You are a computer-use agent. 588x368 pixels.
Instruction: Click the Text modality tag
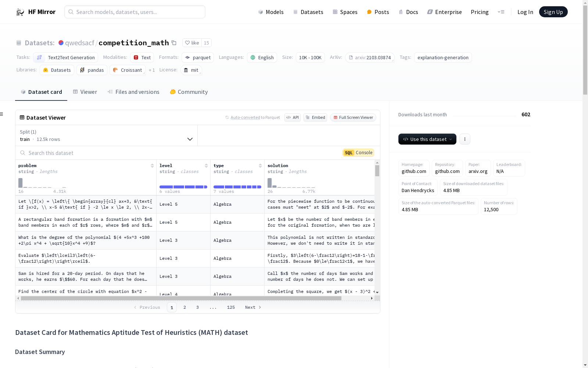(x=142, y=57)
